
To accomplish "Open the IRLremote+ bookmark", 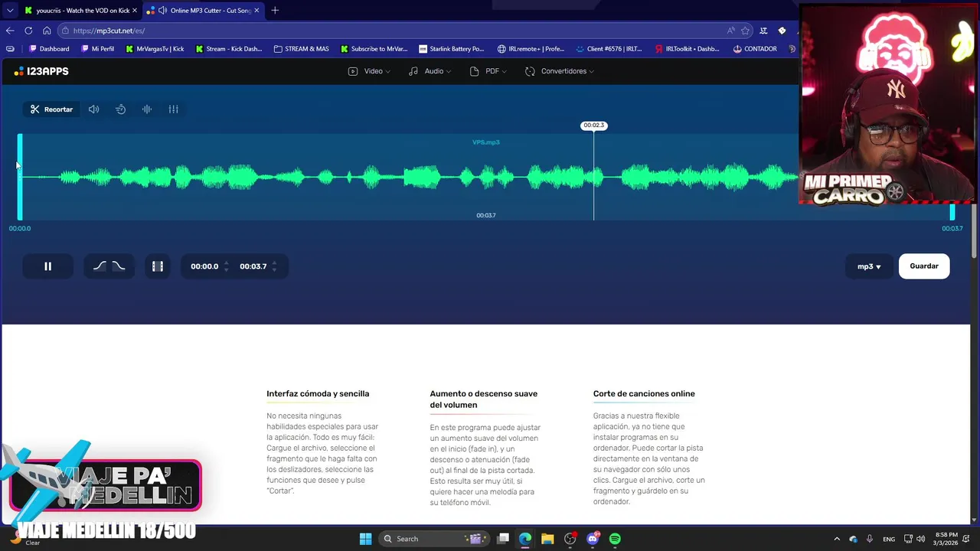I will point(531,49).
